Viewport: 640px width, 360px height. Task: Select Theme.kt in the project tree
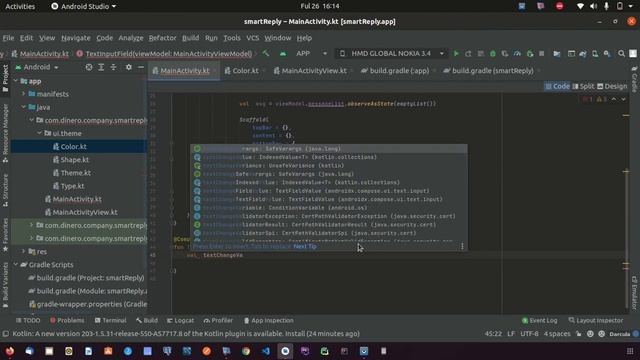click(76, 173)
